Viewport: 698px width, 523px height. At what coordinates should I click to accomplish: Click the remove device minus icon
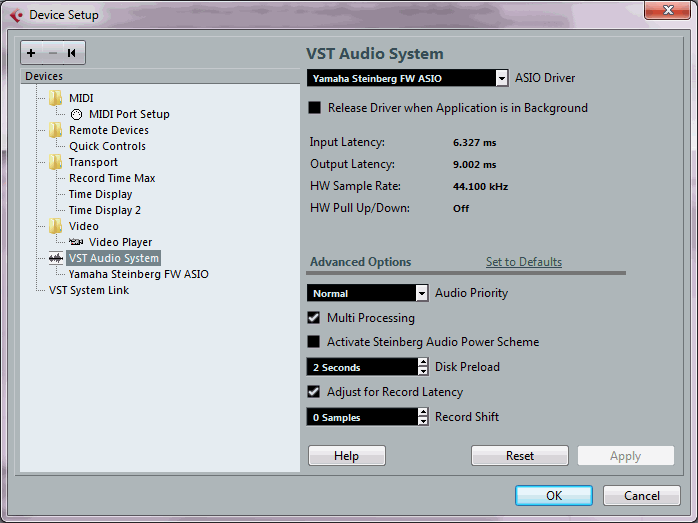click(52, 52)
